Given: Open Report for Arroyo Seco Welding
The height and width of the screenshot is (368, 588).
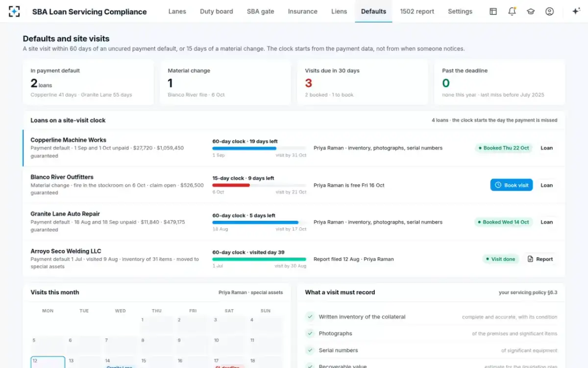Looking at the screenshot, I should [x=540, y=259].
